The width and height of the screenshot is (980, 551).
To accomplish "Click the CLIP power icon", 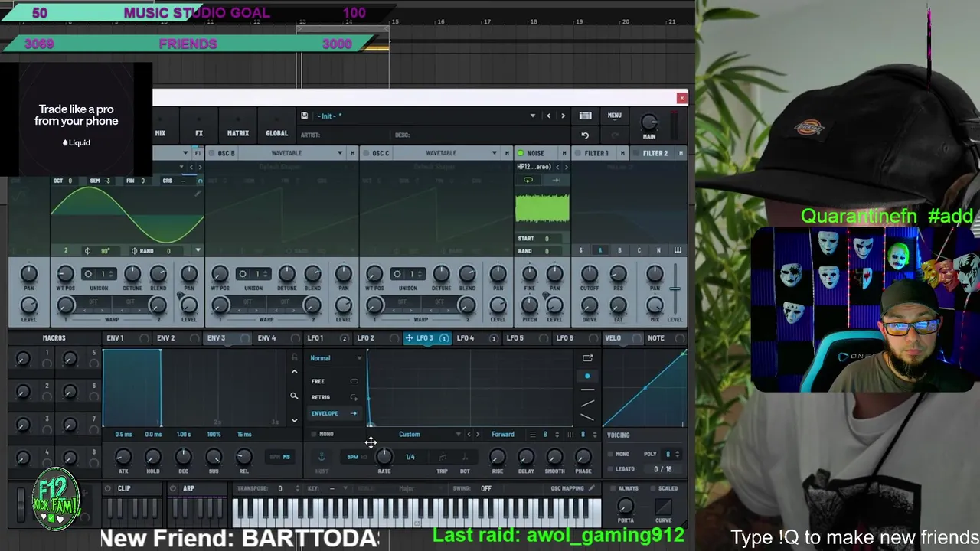I will click(x=108, y=488).
